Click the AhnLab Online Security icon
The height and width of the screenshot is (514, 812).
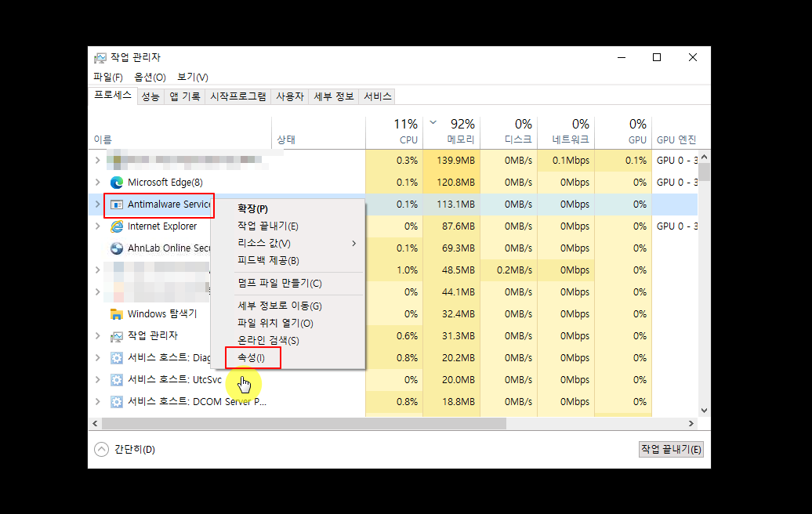click(x=117, y=248)
